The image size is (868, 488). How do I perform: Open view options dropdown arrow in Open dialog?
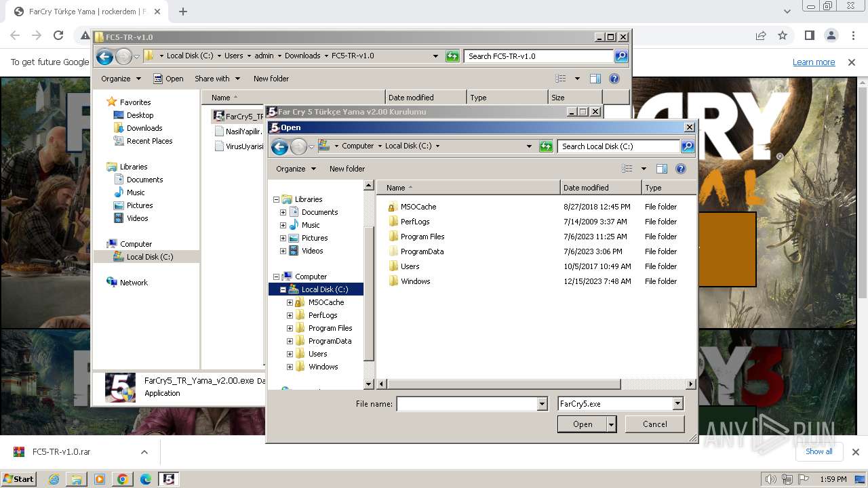[x=644, y=169]
